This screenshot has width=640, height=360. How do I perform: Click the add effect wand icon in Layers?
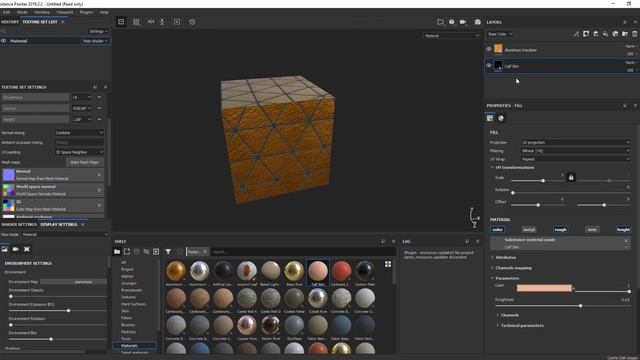[576, 34]
